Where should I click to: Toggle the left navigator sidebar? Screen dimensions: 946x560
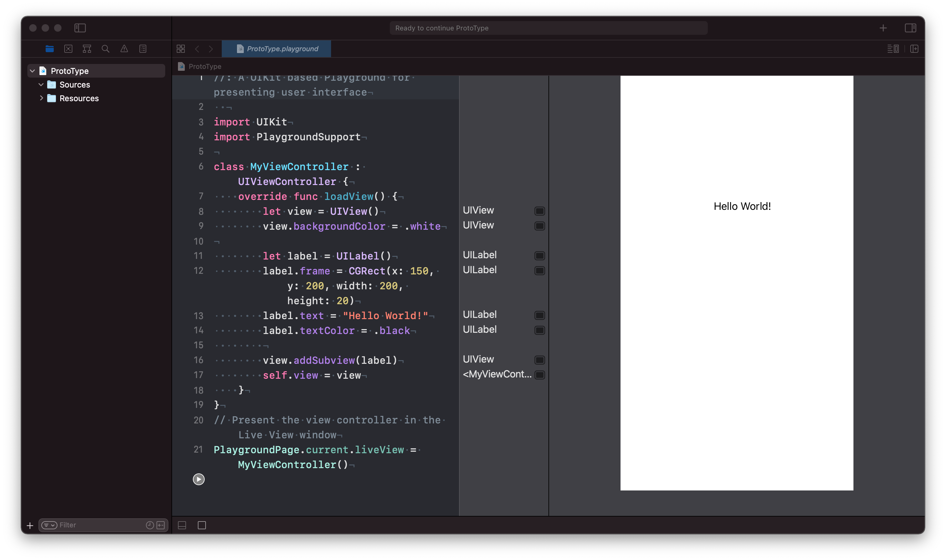(80, 28)
